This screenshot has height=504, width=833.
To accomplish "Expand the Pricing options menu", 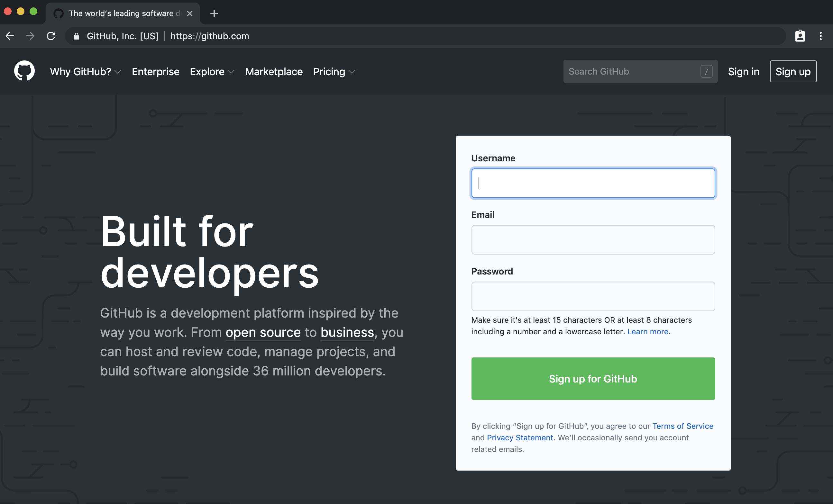I will pyautogui.click(x=334, y=71).
